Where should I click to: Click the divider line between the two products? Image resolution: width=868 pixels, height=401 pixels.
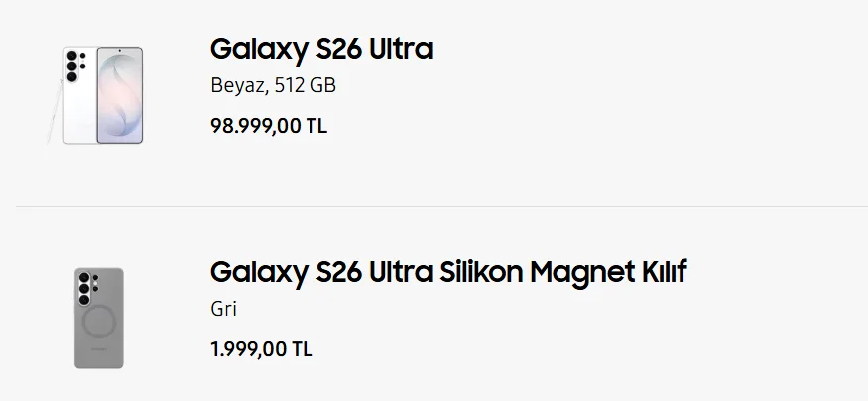coord(441,206)
